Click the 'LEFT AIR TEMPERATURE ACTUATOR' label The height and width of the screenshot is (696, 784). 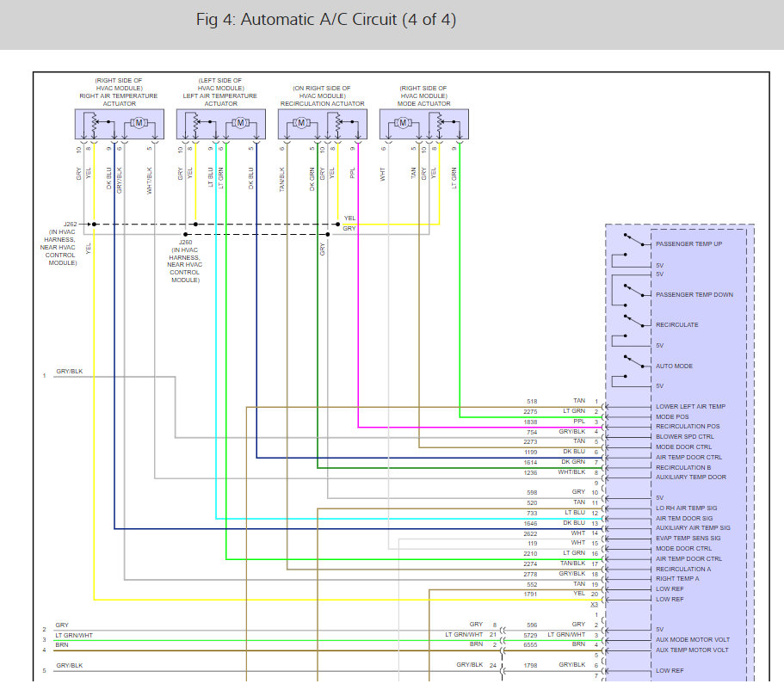coord(220,100)
